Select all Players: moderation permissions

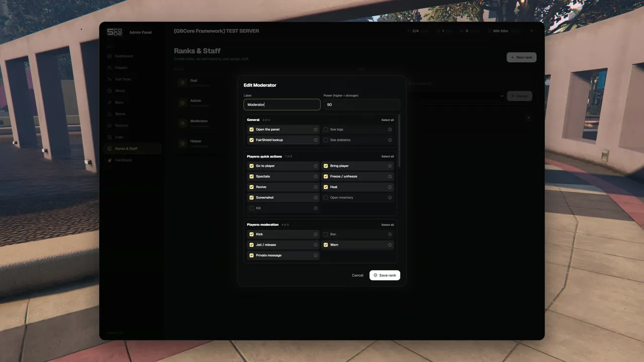click(x=387, y=225)
